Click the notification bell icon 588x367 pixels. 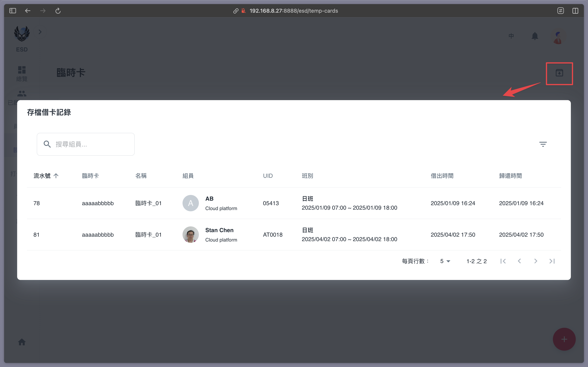tap(535, 36)
